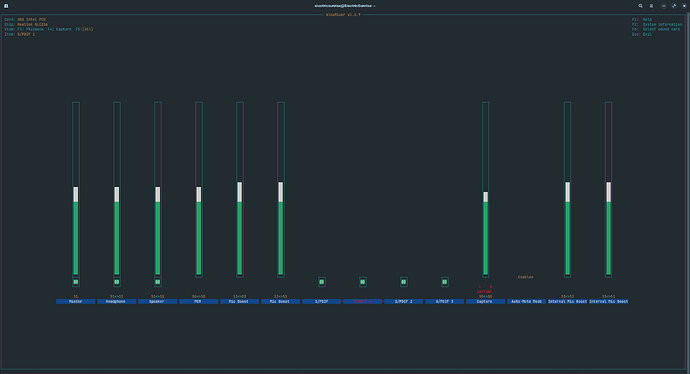Click Auto-Mute Mode's Enabled value
Viewport: 690px width, 374px height.
tap(525, 277)
